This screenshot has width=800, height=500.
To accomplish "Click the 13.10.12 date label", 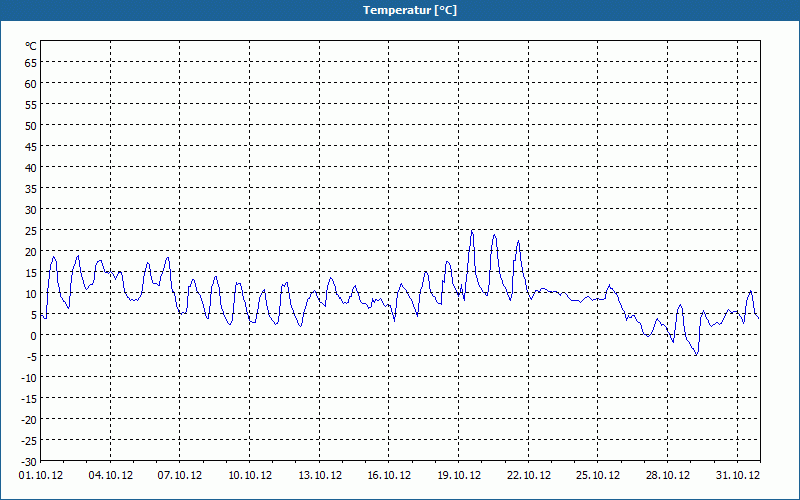I will (320, 476).
